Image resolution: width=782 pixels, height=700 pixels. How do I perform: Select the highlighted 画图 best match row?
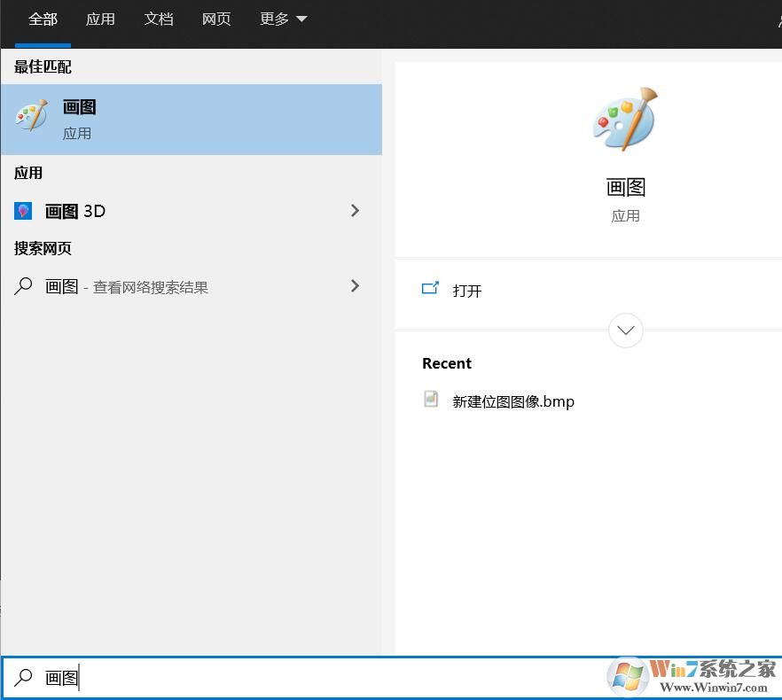[x=191, y=119]
